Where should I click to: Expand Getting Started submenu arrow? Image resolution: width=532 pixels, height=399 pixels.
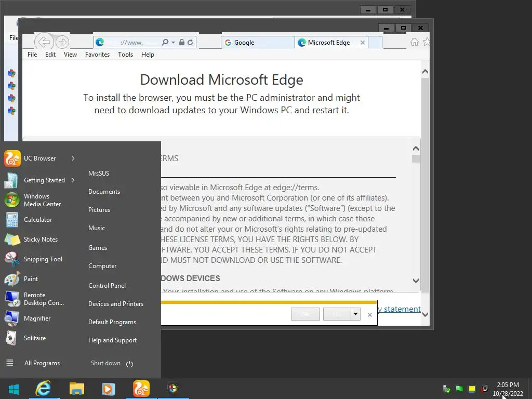point(73,180)
